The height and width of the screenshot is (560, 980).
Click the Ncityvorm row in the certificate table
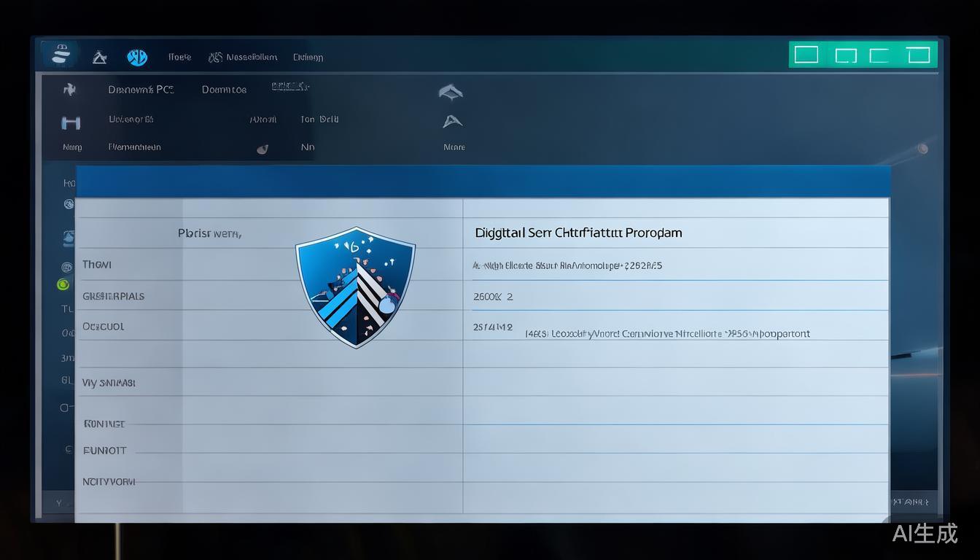click(x=109, y=481)
